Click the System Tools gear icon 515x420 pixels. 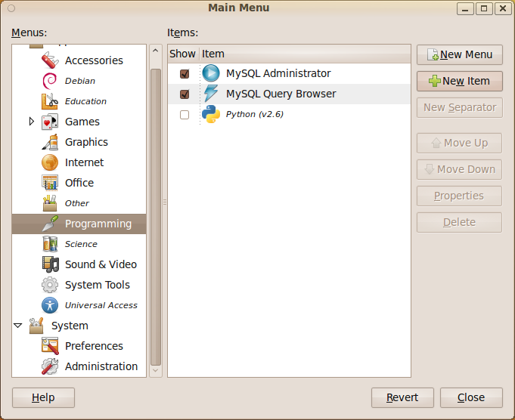click(x=50, y=285)
